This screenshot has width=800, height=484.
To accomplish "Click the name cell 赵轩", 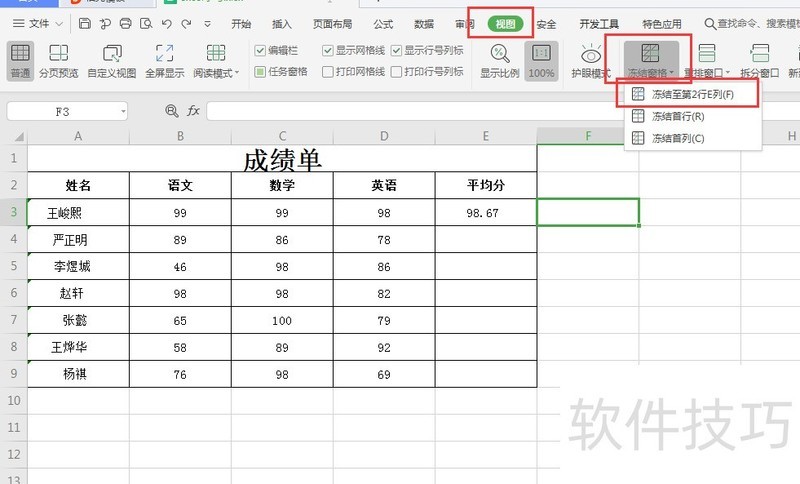I will [x=78, y=293].
